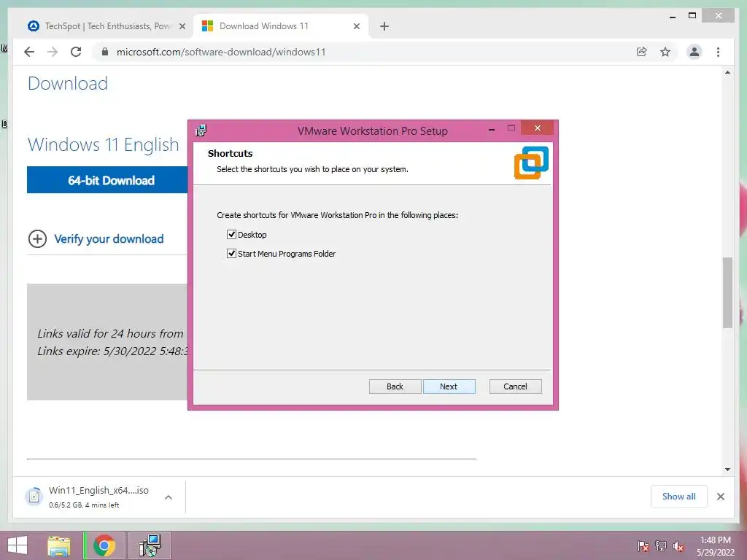This screenshot has width=747, height=560.
Task: Go forward in Chrome history
Action: tap(53, 52)
